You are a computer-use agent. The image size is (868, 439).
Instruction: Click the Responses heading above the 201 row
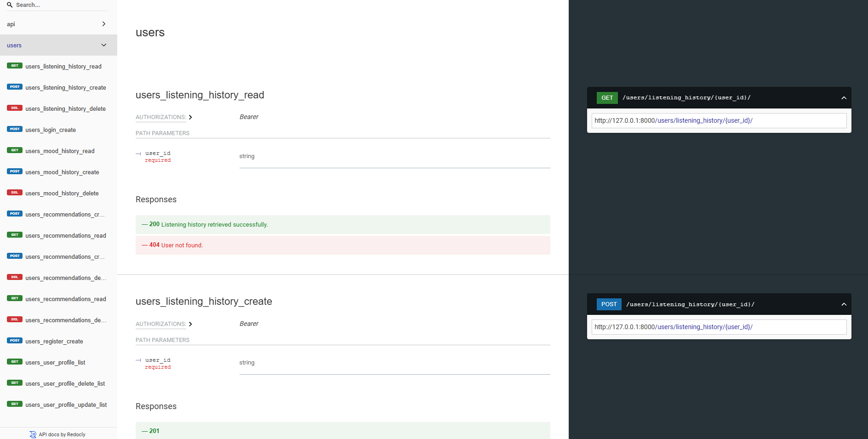click(156, 406)
